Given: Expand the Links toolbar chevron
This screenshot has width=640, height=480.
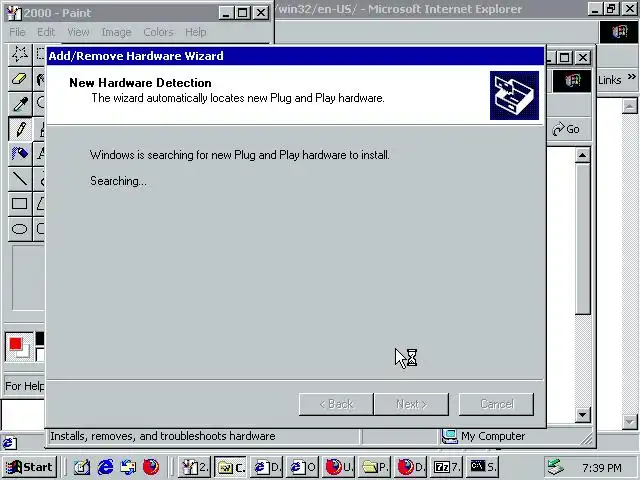Looking at the screenshot, I should point(631,77).
